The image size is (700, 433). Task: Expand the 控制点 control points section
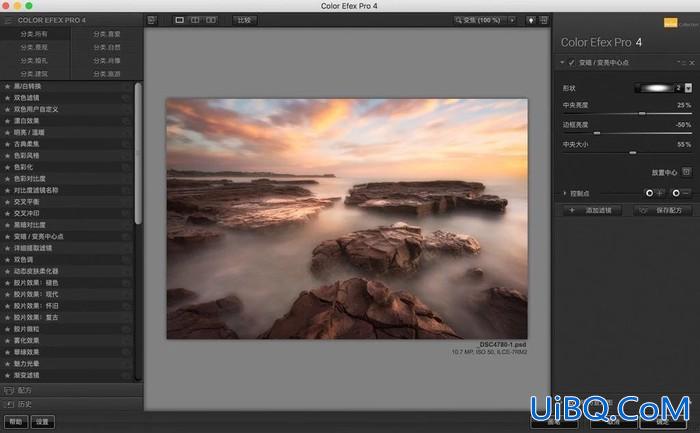coord(565,193)
